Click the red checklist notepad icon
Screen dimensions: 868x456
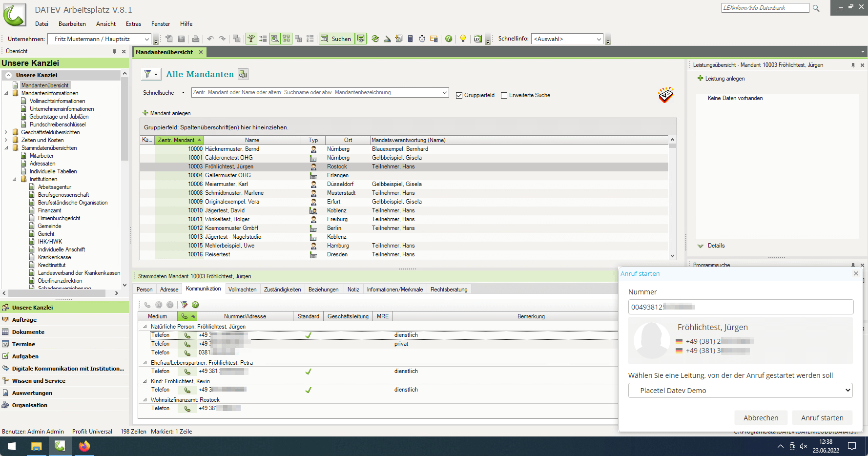[666, 95]
